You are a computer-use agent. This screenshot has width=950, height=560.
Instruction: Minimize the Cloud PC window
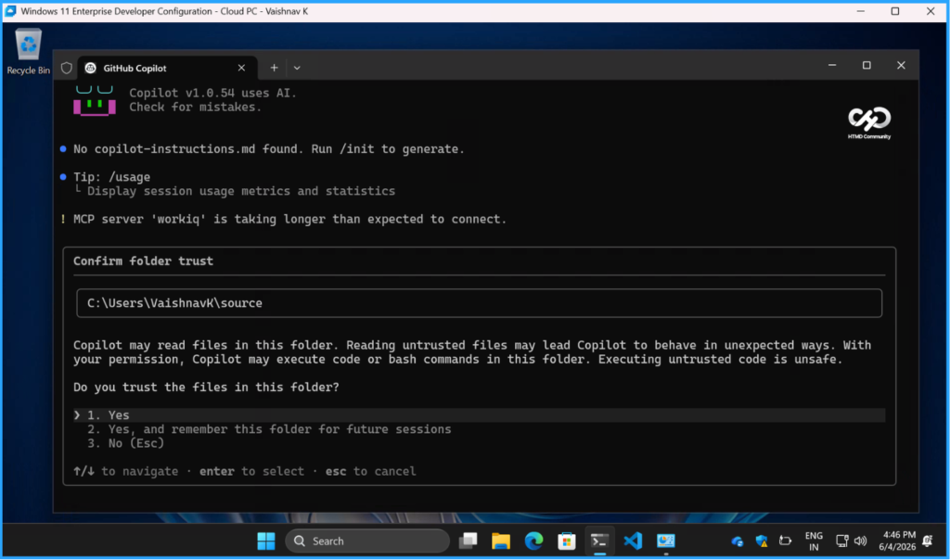coord(860,11)
